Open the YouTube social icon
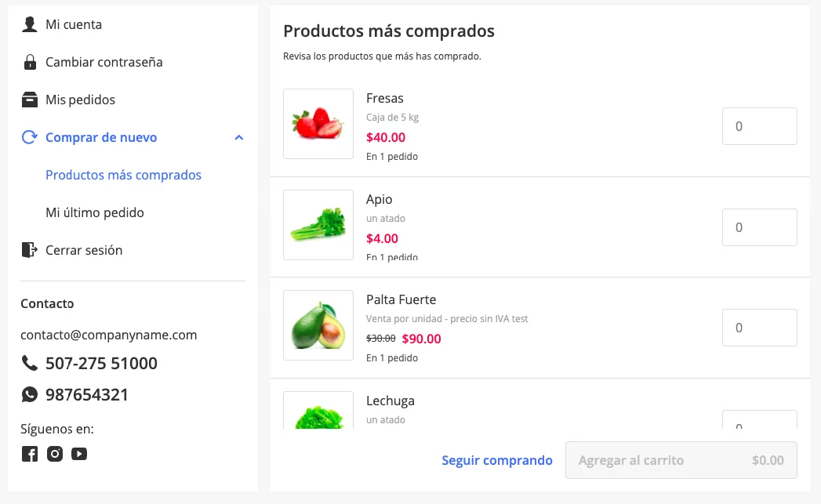The image size is (821, 504). point(79,454)
